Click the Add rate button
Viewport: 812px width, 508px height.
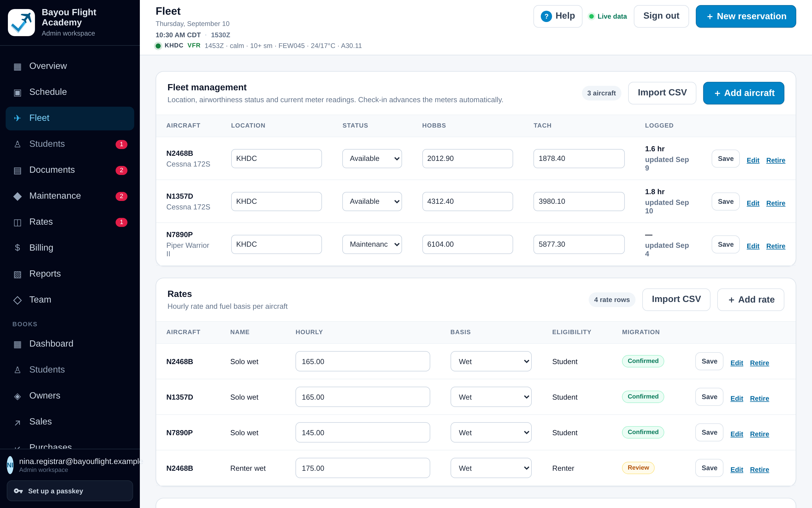coord(751,300)
